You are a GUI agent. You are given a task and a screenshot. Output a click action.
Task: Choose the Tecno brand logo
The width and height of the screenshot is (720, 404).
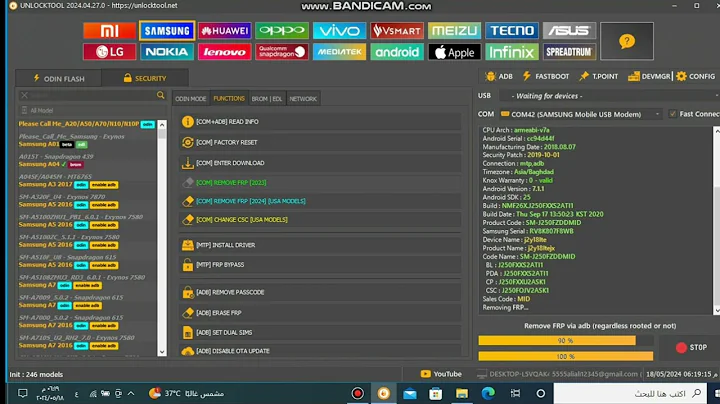pos(512,31)
